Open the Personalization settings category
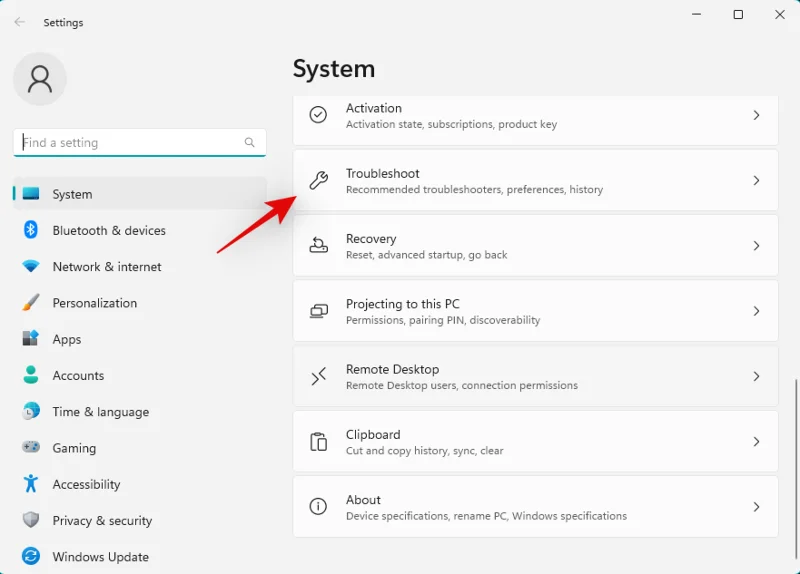The height and width of the screenshot is (574, 800). coord(94,303)
